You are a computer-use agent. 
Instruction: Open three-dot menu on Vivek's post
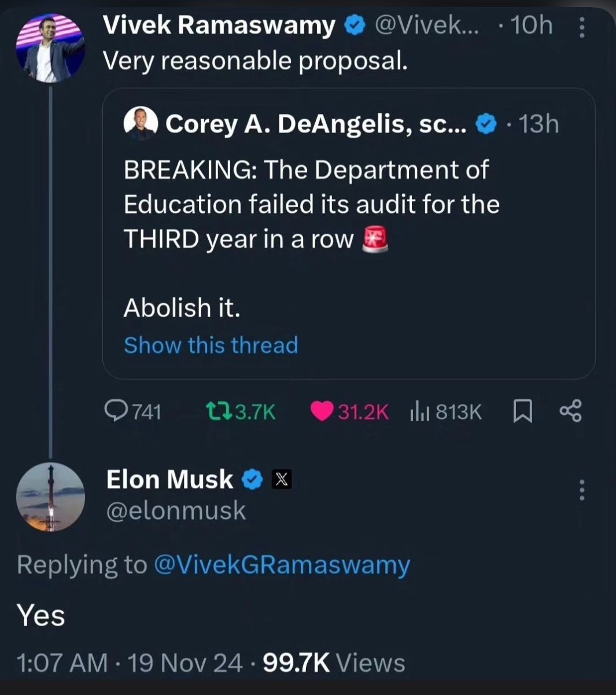582,27
